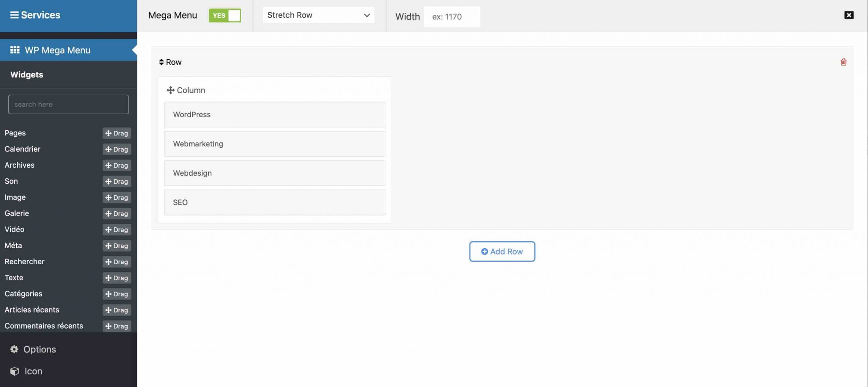Image resolution: width=868 pixels, height=387 pixels.
Task: Click the Row reorder arrows icon
Action: pos(161,62)
